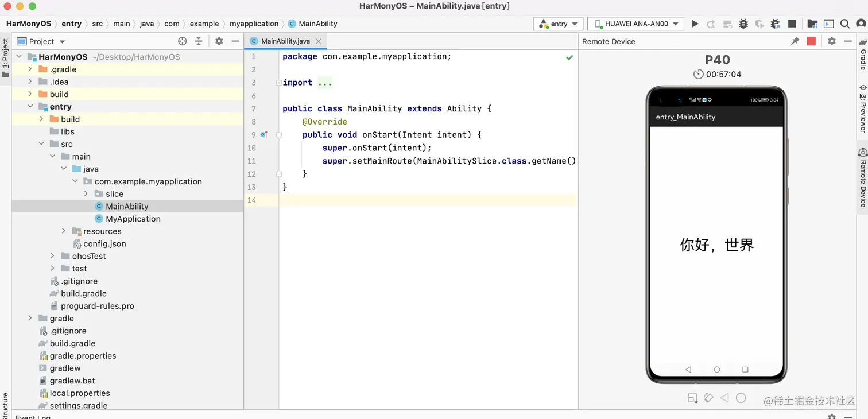Click the entry_MainAbility title on phone
Viewport: 868px width, 419px height.
point(685,117)
